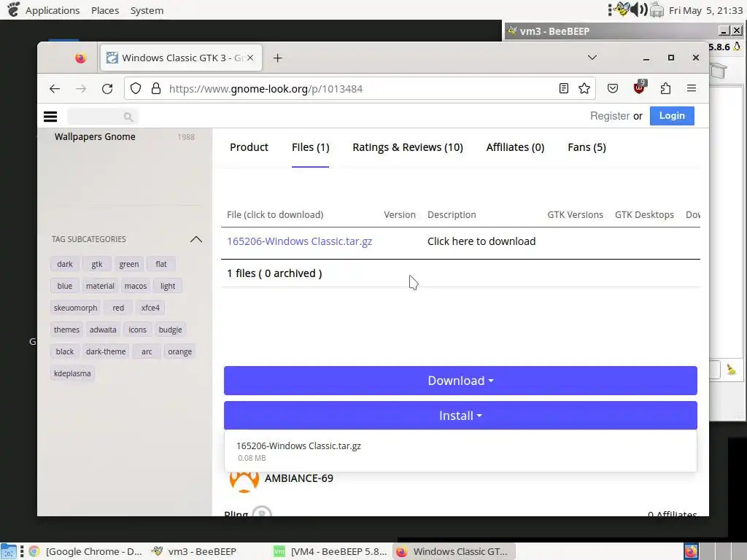This screenshot has width=747, height=560.
Task: Click the URL address bar
Action: [360, 88]
